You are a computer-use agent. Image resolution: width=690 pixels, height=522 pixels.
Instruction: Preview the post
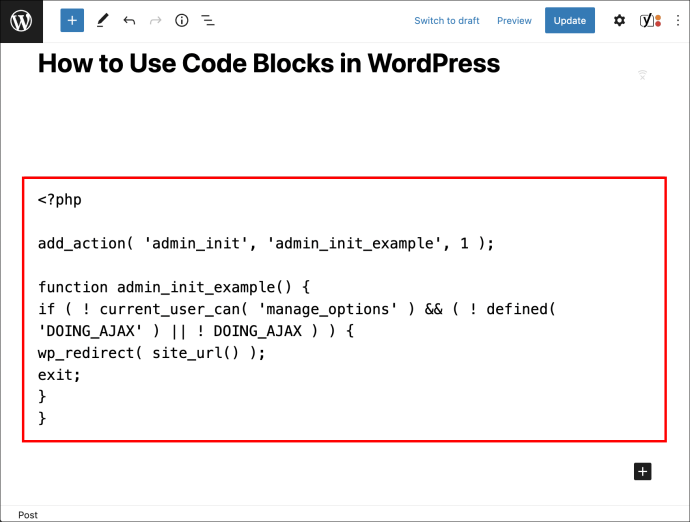pos(514,21)
